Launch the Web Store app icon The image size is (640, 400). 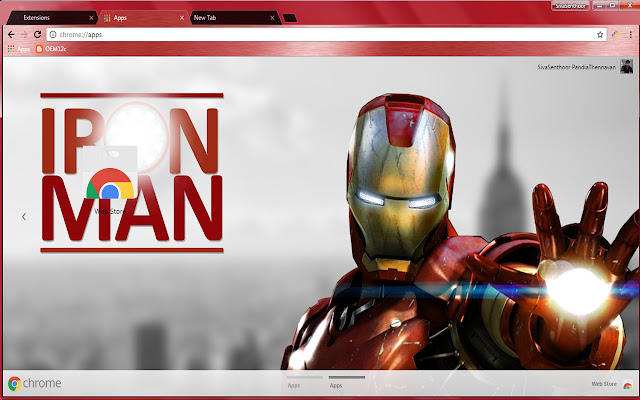(110, 182)
